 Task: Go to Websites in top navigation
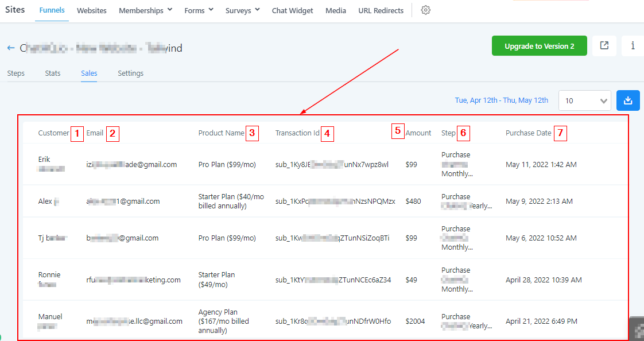(91, 10)
